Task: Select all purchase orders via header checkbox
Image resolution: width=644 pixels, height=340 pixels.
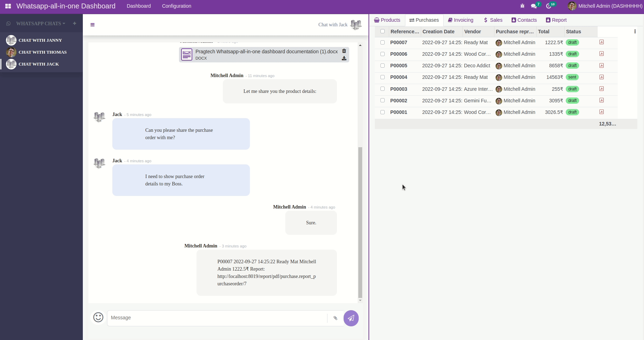Action: pos(383,31)
